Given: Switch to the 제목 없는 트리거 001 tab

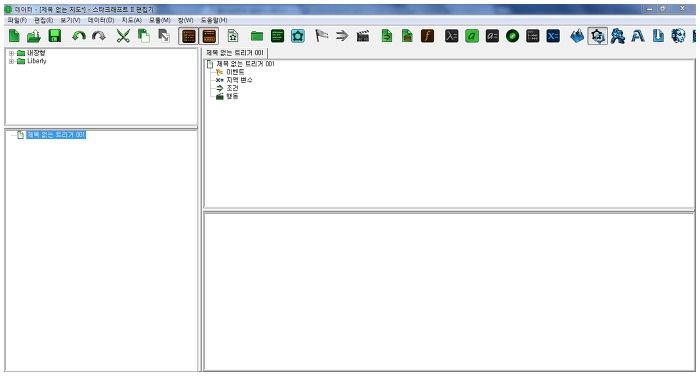Looking at the screenshot, I should coord(235,53).
